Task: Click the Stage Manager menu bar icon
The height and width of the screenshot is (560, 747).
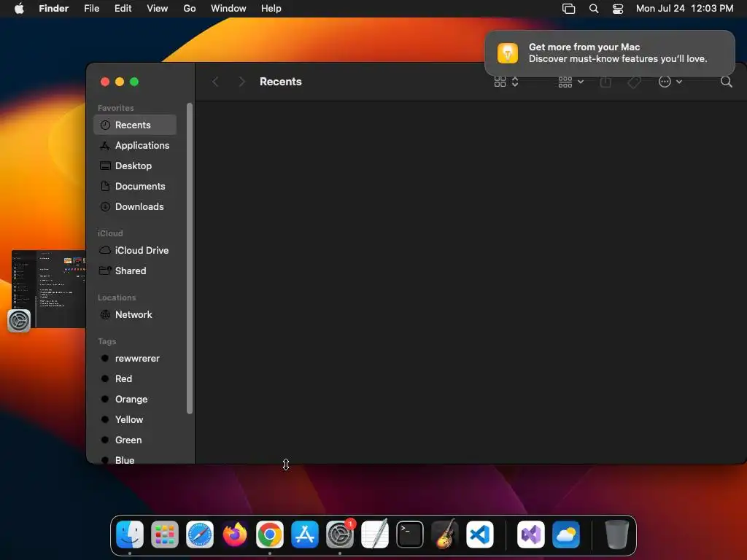Action: point(568,9)
